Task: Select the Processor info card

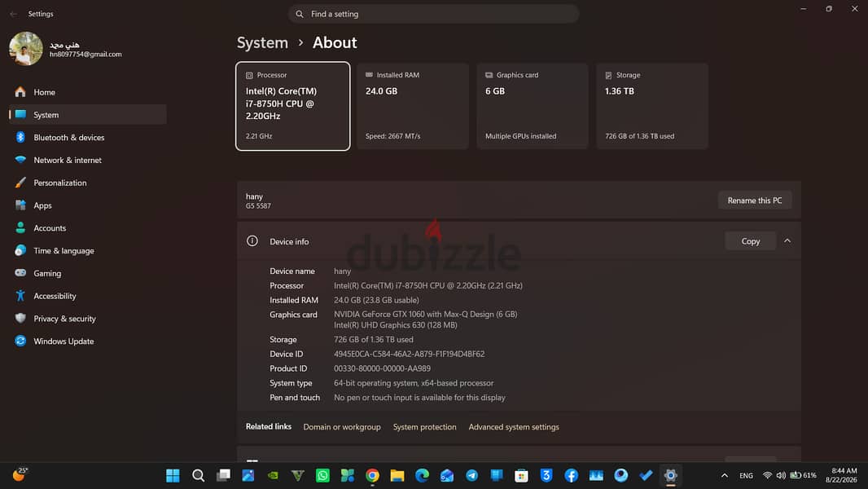Action: [x=293, y=106]
